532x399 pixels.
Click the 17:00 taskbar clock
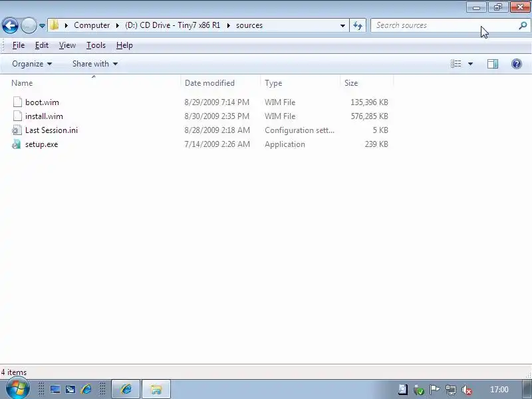499,390
